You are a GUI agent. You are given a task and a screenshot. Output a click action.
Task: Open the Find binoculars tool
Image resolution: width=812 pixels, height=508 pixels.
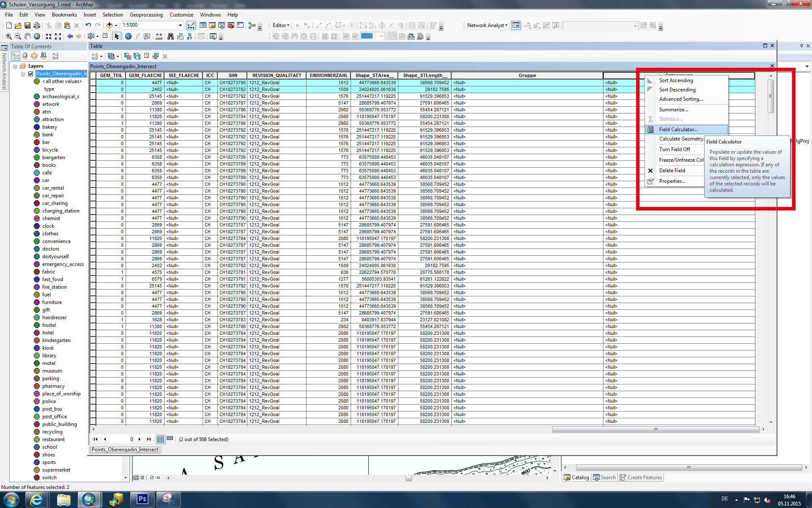click(x=170, y=36)
